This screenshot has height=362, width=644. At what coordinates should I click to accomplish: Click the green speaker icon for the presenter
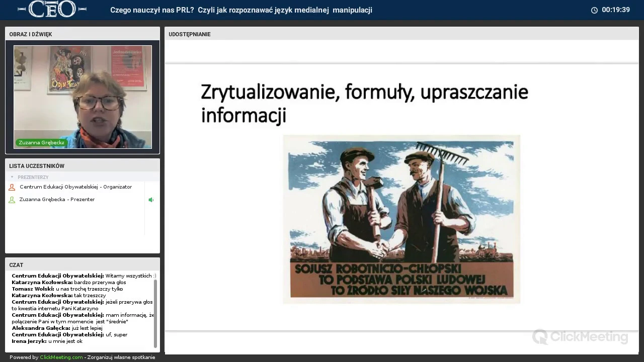click(150, 200)
